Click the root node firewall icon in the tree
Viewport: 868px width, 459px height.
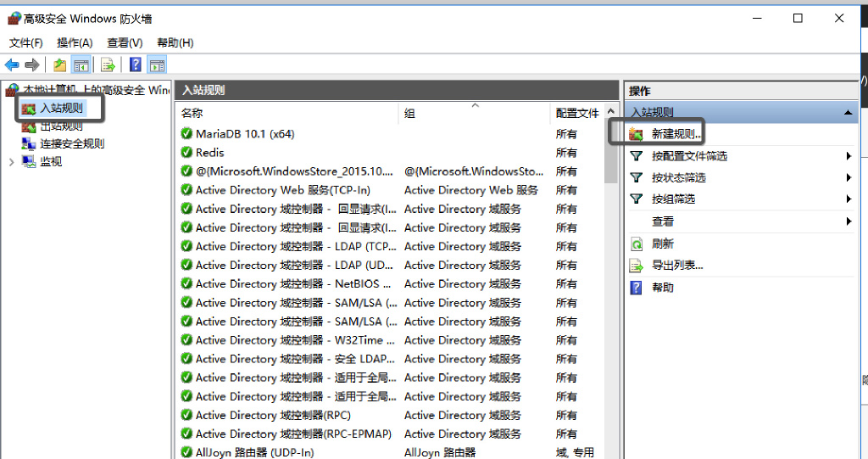[x=12, y=89]
